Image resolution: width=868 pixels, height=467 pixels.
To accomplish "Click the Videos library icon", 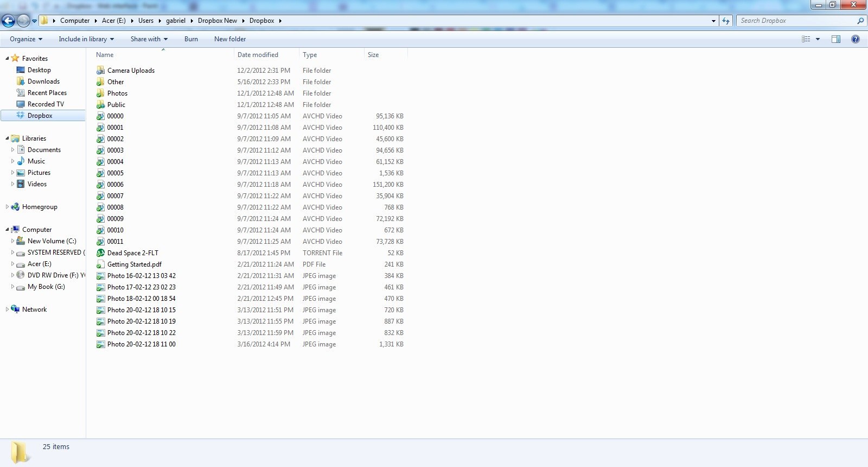I will (21, 184).
